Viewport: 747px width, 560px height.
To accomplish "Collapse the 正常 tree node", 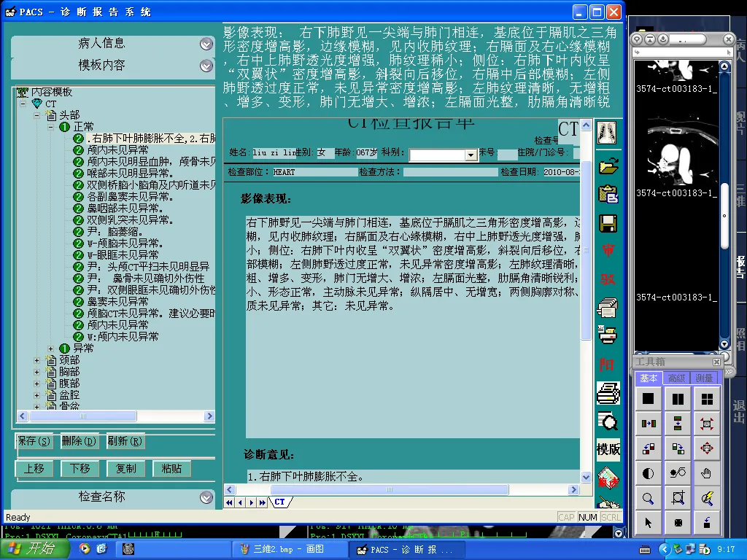I will pos(50,127).
